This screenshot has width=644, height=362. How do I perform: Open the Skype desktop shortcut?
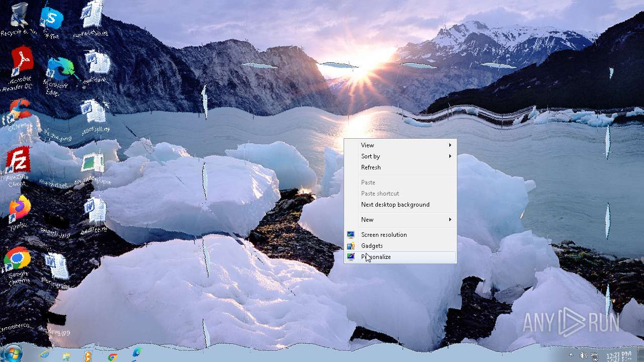(51, 20)
